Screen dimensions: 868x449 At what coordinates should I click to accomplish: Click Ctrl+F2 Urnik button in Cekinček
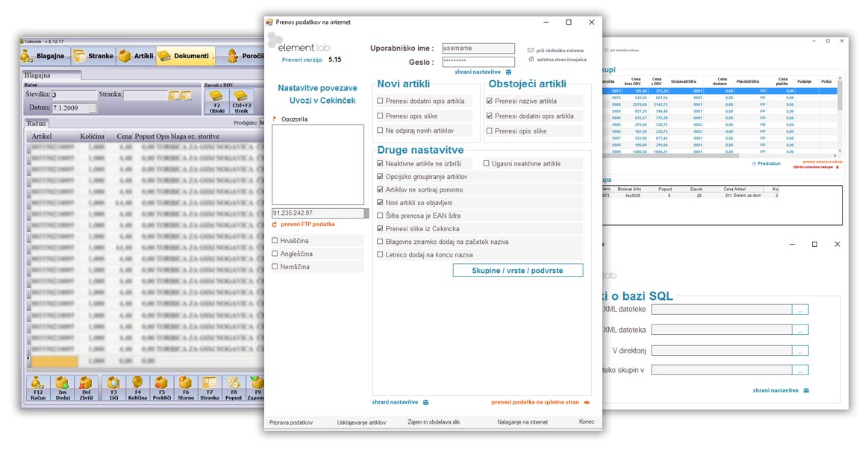(x=241, y=101)
